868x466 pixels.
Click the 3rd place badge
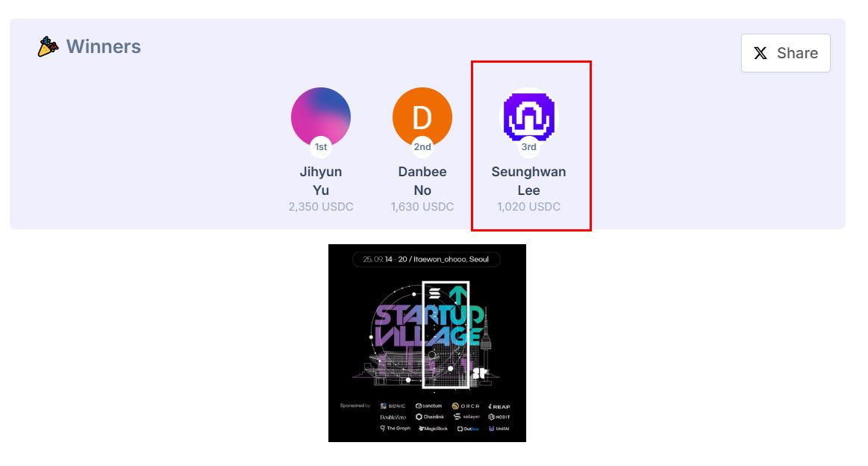[528, 147]
